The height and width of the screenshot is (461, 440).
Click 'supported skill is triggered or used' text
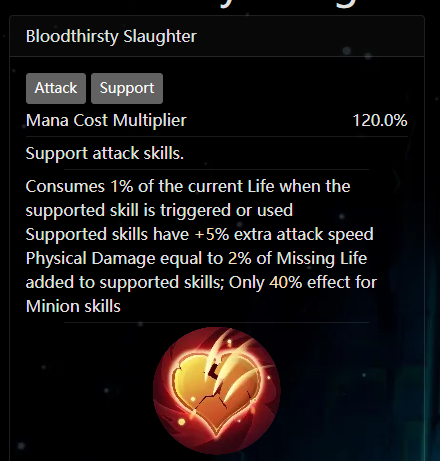point(159,210)
